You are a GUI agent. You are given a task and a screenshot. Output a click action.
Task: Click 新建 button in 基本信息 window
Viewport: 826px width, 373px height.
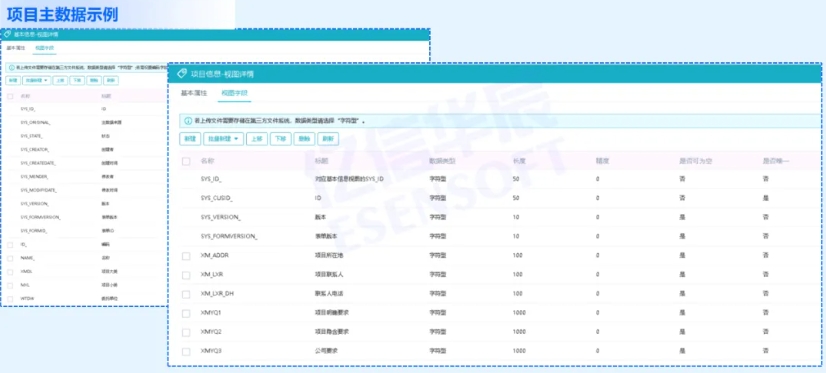[14, 81]
